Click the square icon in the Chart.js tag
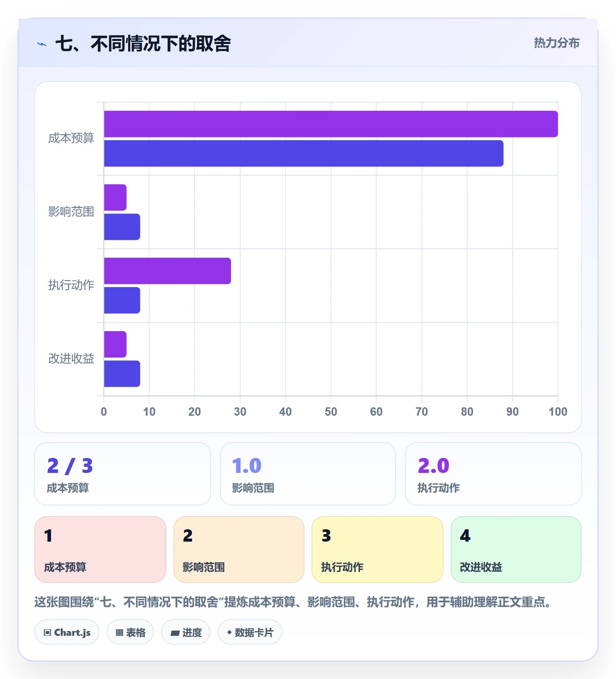This screenshot has width=616, height=679. (48, 632)
